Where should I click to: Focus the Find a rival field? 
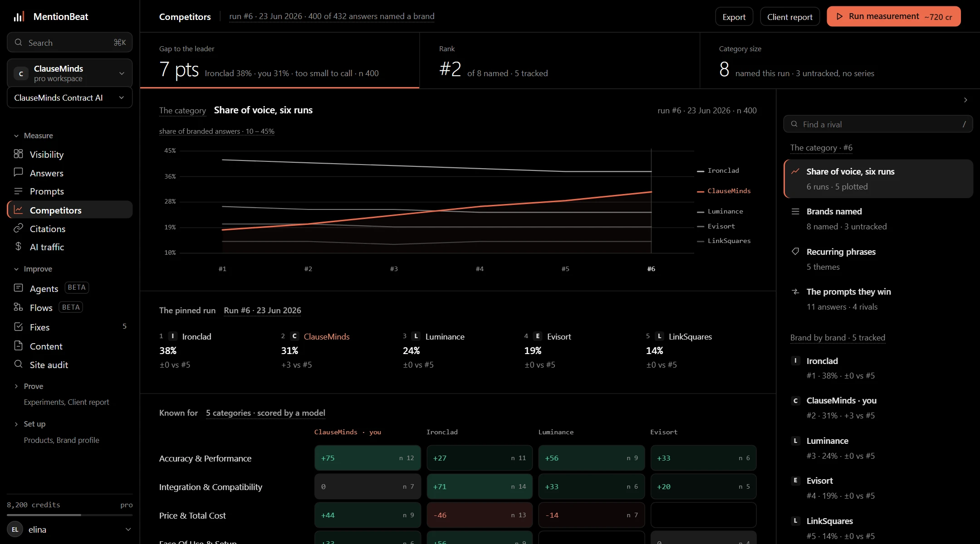coord(878,124)
